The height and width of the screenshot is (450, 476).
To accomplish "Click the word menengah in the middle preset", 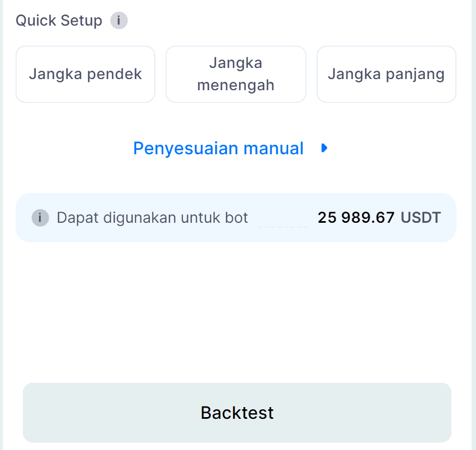I will (236, 86).
